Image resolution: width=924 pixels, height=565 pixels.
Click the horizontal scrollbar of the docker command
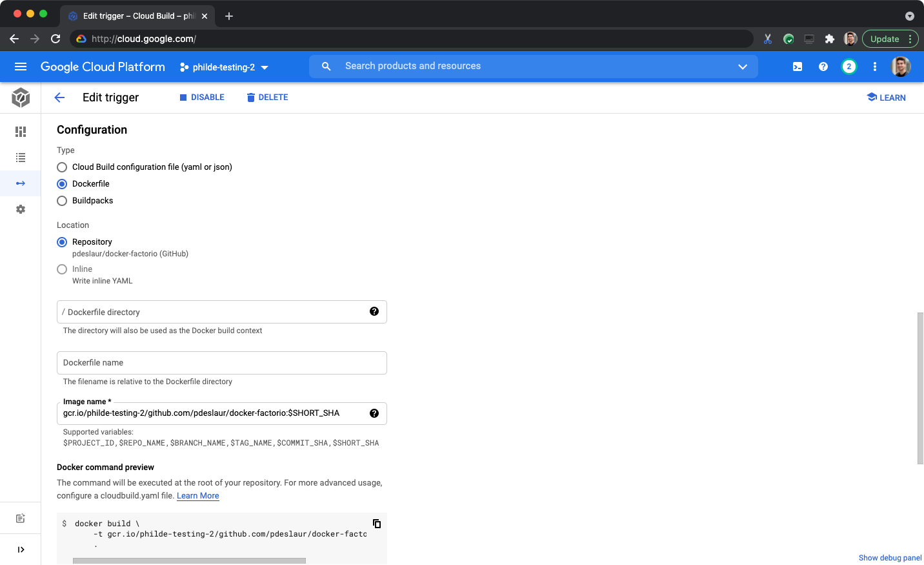click(189, 561)
